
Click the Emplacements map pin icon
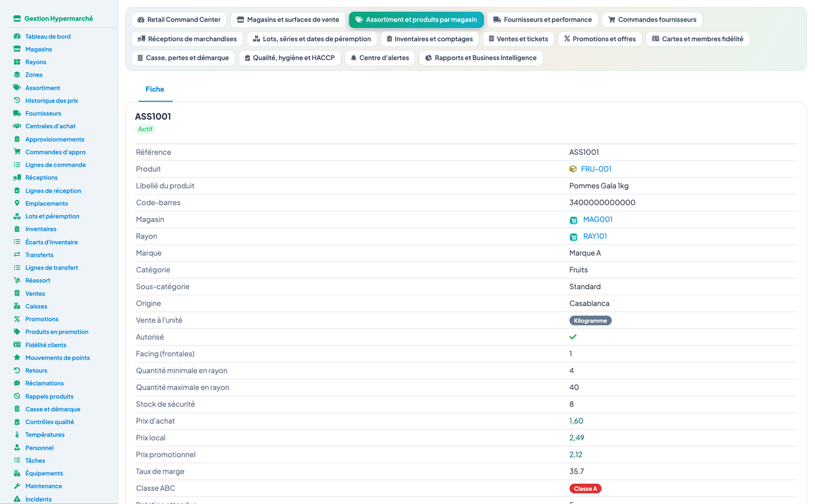pyautogui.click(x=17, y=203)
